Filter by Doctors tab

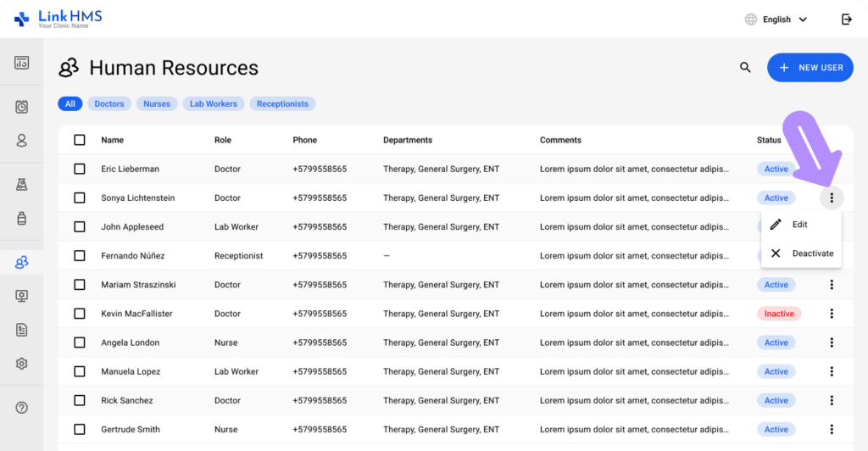click(109, 103)
